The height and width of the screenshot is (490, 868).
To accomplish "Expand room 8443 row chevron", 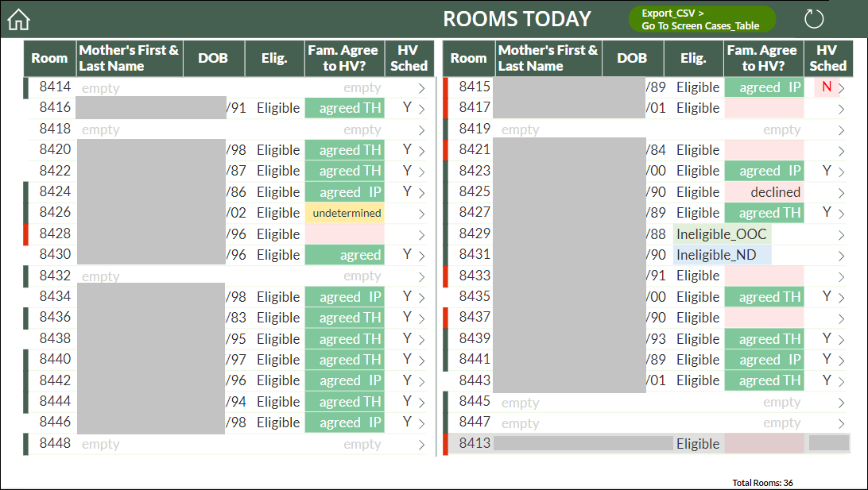I will (x=842, y=382).
